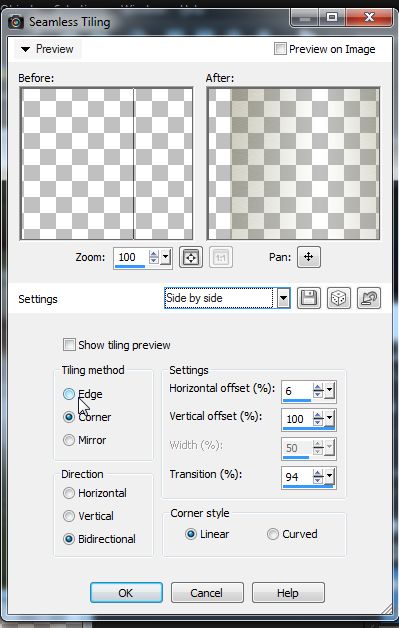
Task: Click OK to apply seamless tiling
Action: (126, 593)
